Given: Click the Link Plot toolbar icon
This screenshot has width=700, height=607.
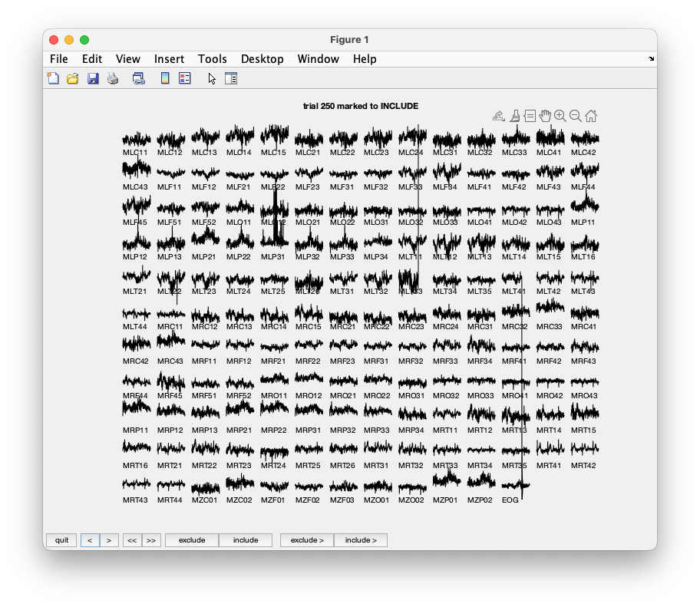Looking at the screenshot, I should 139,78.
